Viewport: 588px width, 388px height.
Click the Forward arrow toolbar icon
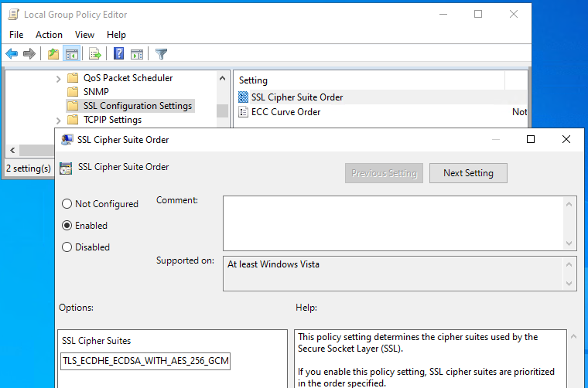(x=29, y=54)
